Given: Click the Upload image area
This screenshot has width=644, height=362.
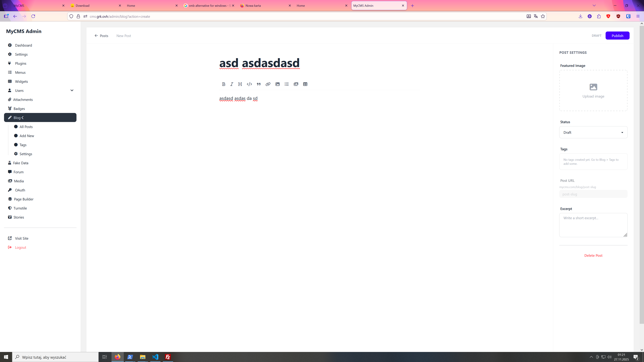Looking at the screenshot, I should (x=593, y=91).
